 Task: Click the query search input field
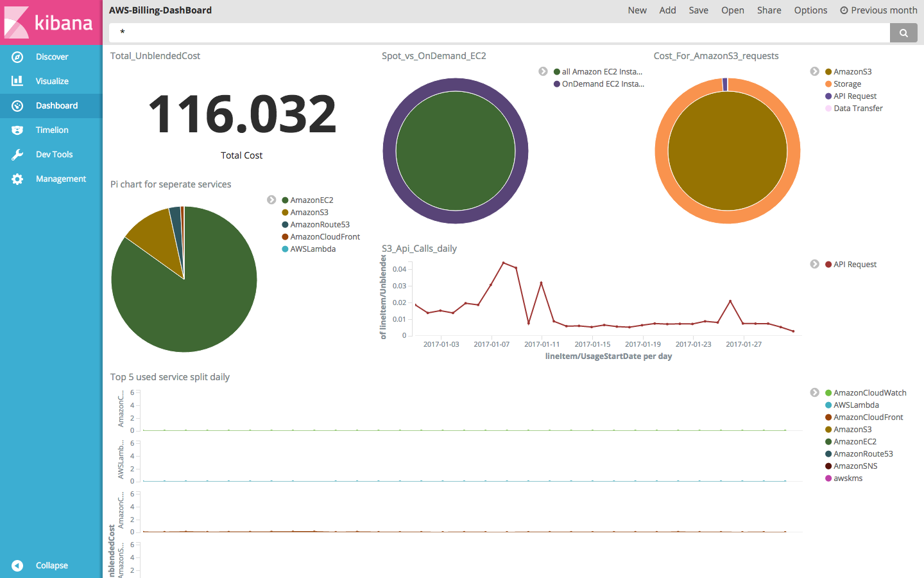(x=499, y=33)
